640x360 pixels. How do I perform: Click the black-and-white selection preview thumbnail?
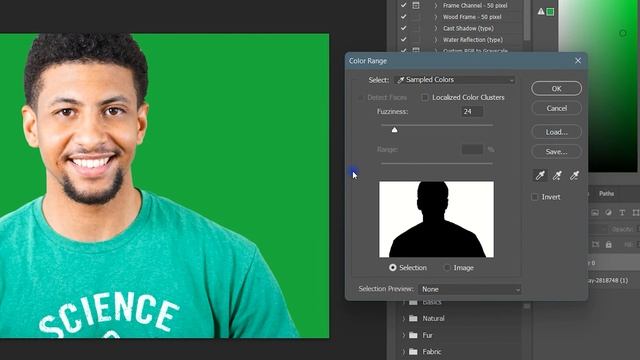[436, 219]
